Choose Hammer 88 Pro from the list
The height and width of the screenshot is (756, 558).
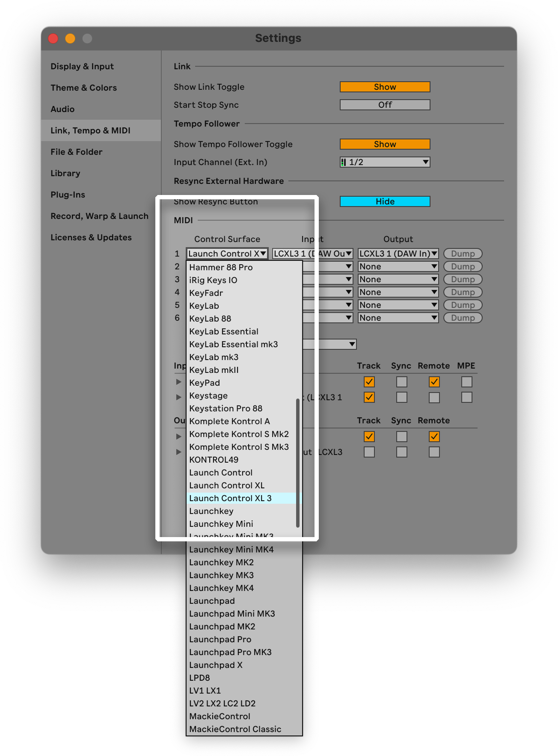pyautogui.click(x=244, y=267)
